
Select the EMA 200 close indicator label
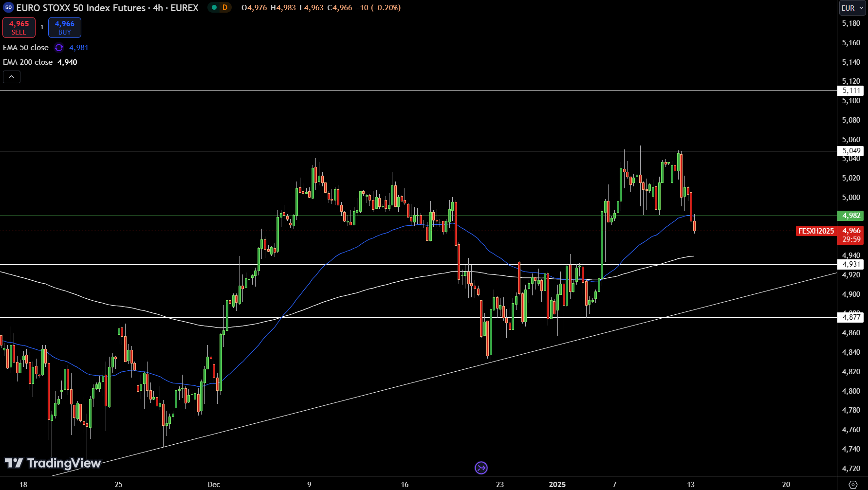(28, 62)
